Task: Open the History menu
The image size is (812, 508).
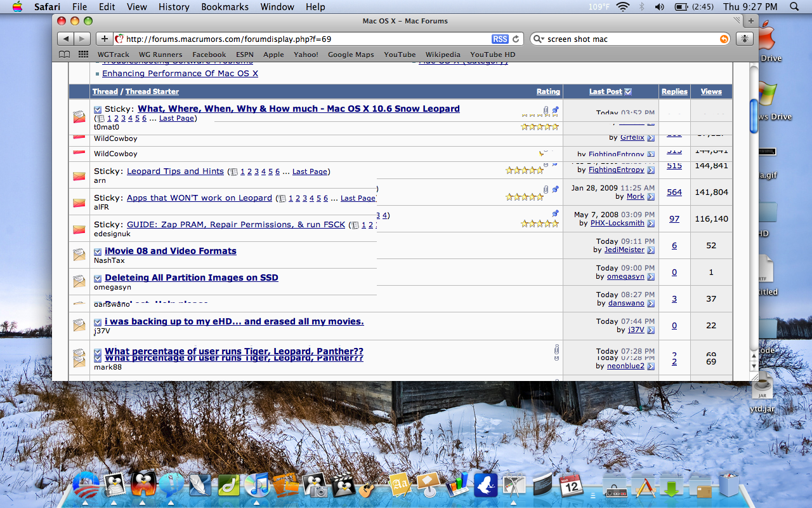Action: [174, 6]
